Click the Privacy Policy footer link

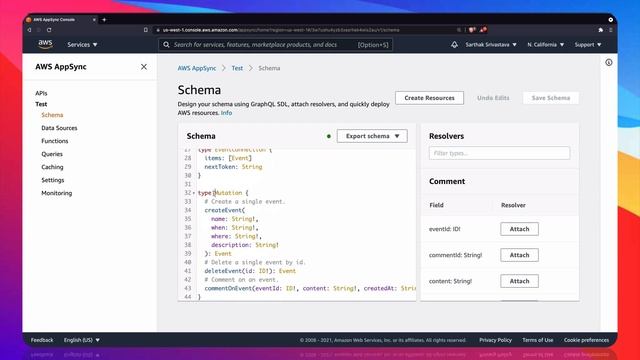tap(496, 340)
